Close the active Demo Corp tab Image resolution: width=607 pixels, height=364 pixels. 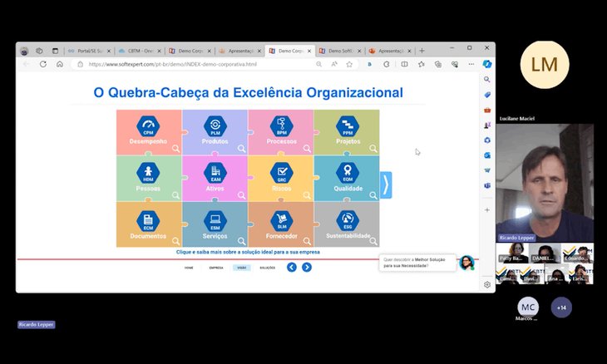pyautogui.click(x=309, y=51)
